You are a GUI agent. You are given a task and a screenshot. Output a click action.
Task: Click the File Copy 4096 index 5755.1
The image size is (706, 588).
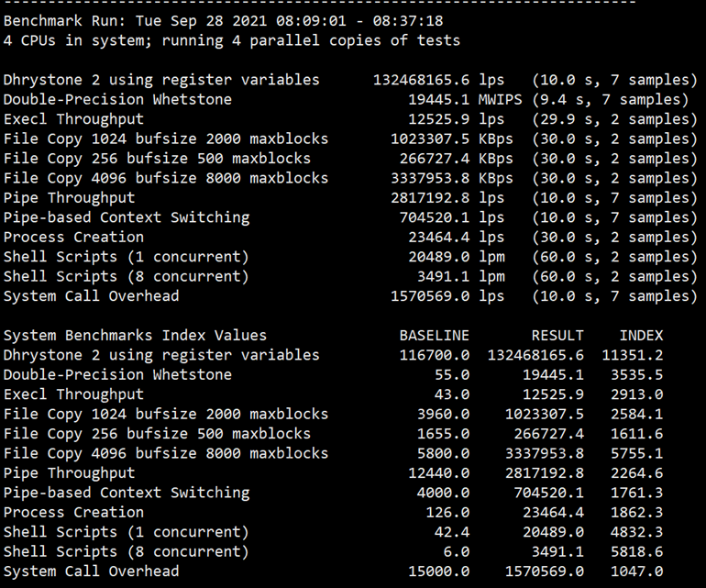pos(636,453)
